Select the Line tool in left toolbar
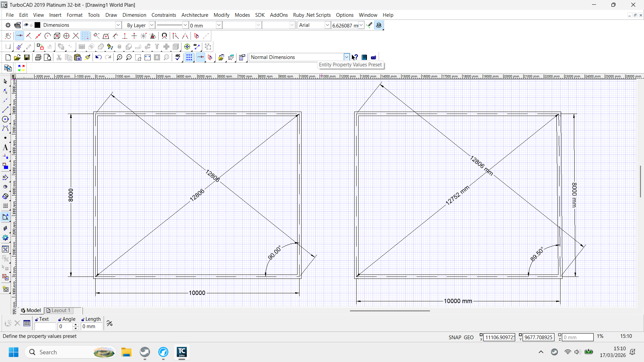This screenshot has height=362, width=644. pyautogui.click(x=5, y=110)
